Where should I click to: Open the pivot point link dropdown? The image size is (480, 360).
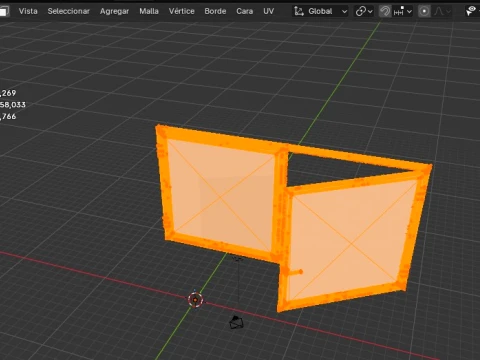[x=364, y=11]
